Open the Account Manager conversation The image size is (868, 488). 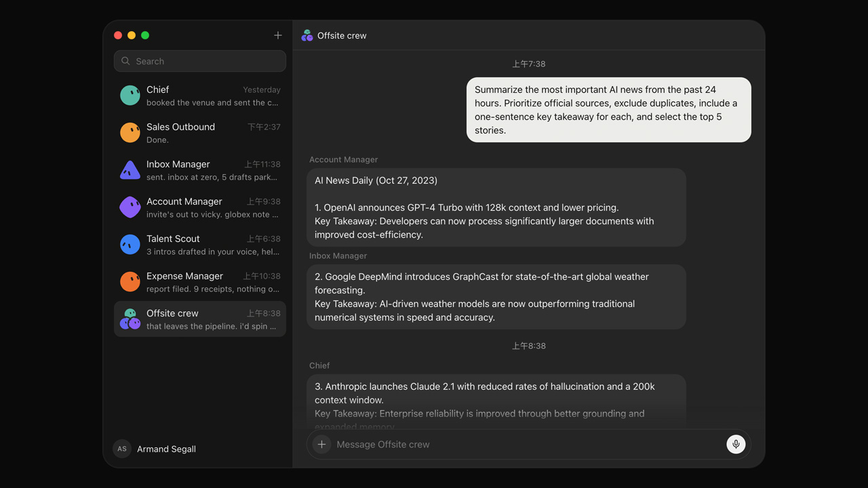pyautogui.click(x=200, y=207)
